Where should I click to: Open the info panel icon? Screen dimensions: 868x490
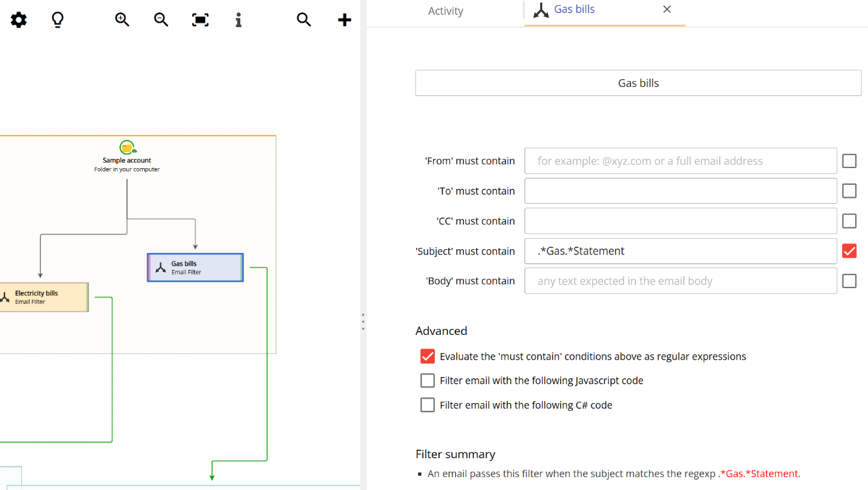[238, 19]
